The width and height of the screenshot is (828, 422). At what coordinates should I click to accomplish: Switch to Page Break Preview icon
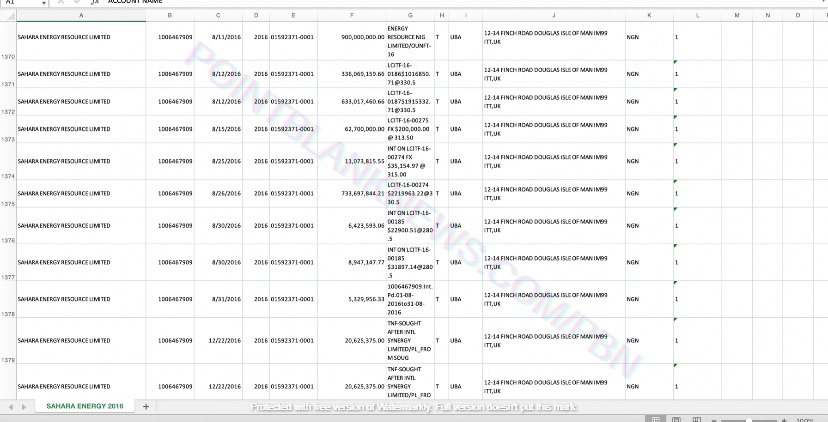(x=697, y=419)
